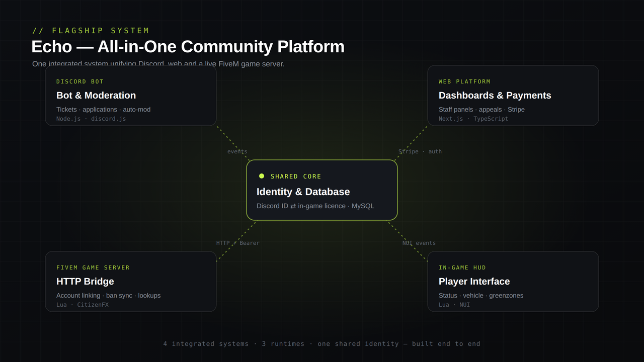Click "Staff panels · appeals · Stripe" text
Screen dimensions: 644x362
point(481,110)
